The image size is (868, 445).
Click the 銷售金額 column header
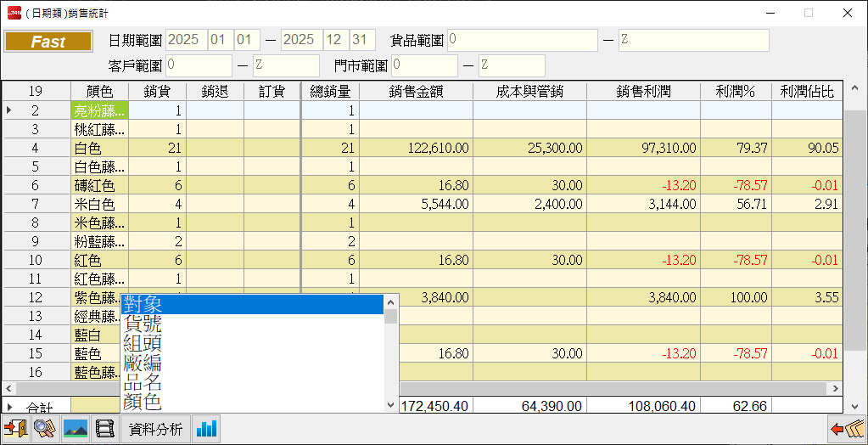[x=417, y=91]
